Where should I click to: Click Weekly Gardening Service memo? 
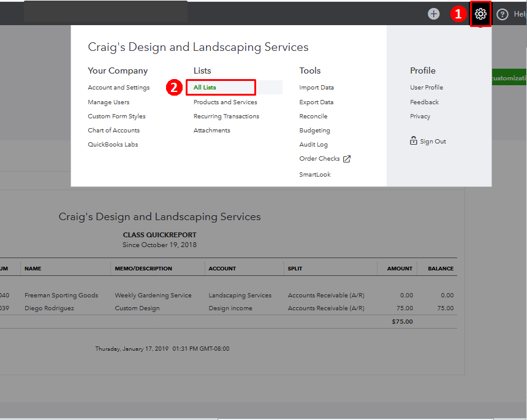pyautogui.click(x=153, y=296)
